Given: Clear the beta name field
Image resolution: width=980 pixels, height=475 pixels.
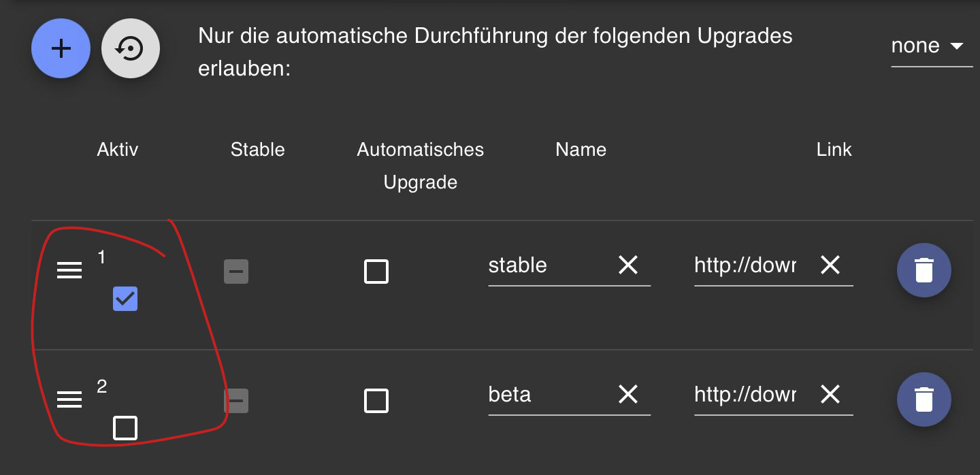Looking at the screenshot, I should coord(627,394).
